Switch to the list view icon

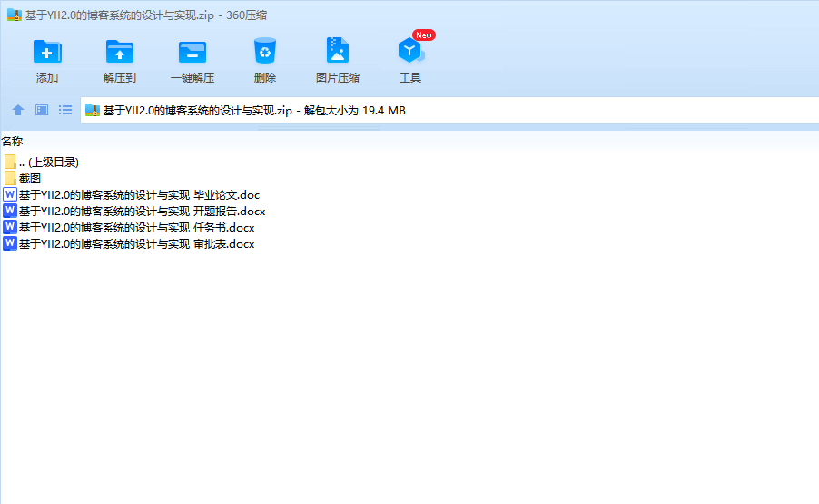click(x=65, y=110)
